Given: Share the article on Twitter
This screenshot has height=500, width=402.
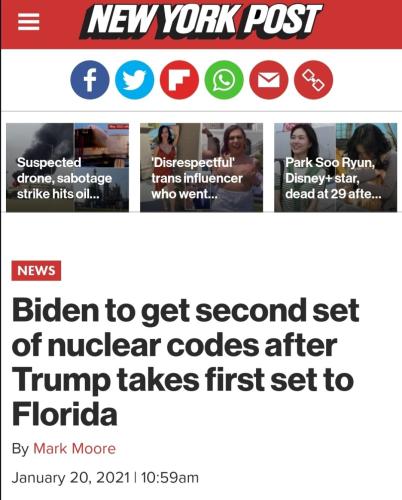Looking at the screenshot, I should (x=135, y=80).
